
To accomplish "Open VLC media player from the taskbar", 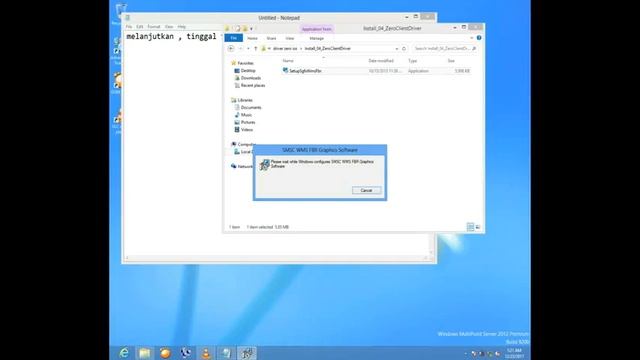I will pos(206,353).
